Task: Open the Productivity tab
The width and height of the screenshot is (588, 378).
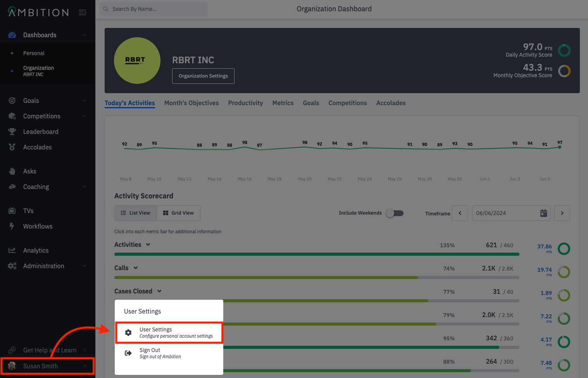Action: [x=245, y=103]
